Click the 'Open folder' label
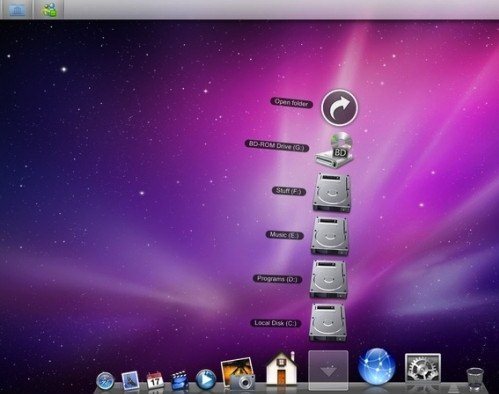 pyautogui.click(x=291, y=103)
